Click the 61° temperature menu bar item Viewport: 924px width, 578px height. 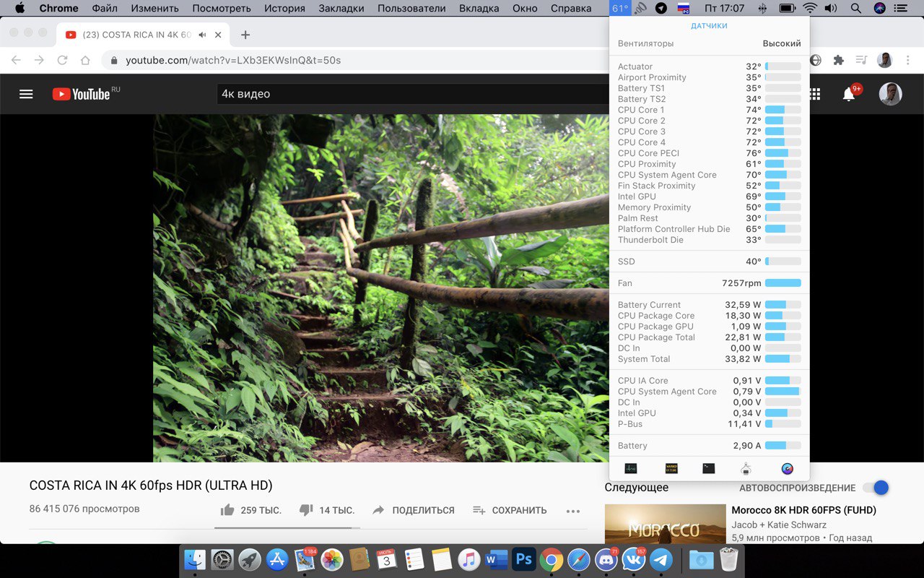click(x=620, y=9)
